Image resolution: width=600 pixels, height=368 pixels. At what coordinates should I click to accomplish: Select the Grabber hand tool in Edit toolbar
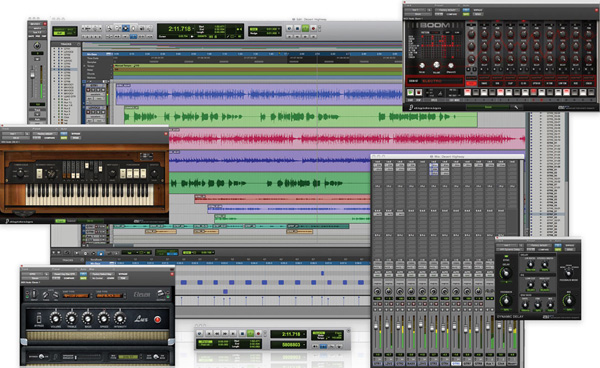(x=133, y=28)
